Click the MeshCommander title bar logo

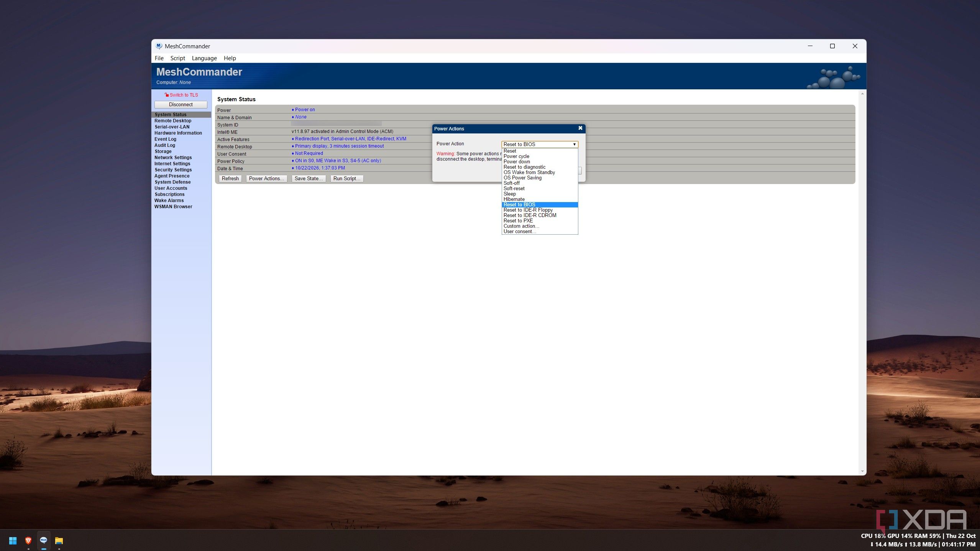pyautogui.click(x=159, y=46)
